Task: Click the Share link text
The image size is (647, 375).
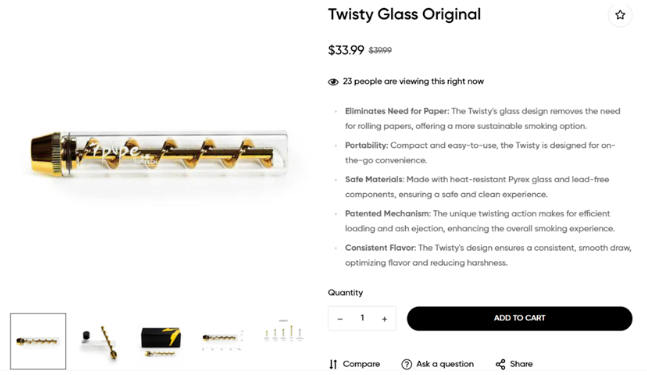Action: click(521, 364)
